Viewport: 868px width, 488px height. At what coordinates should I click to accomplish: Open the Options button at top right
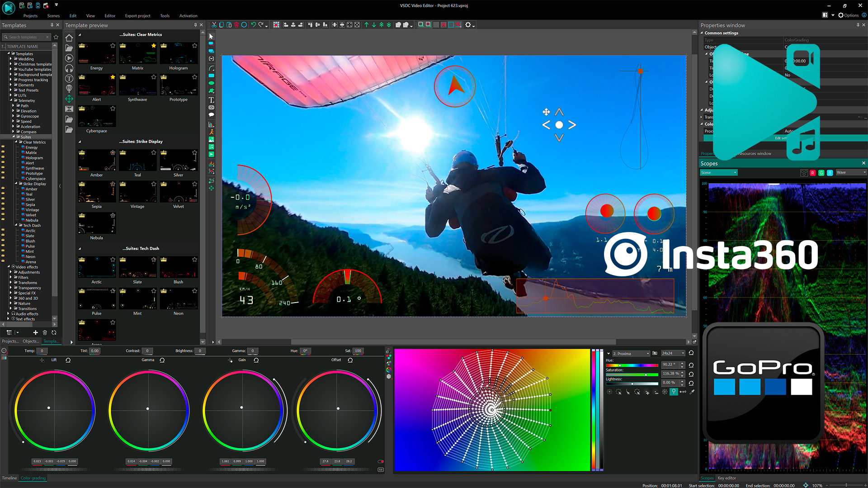[x=848, y=15]
